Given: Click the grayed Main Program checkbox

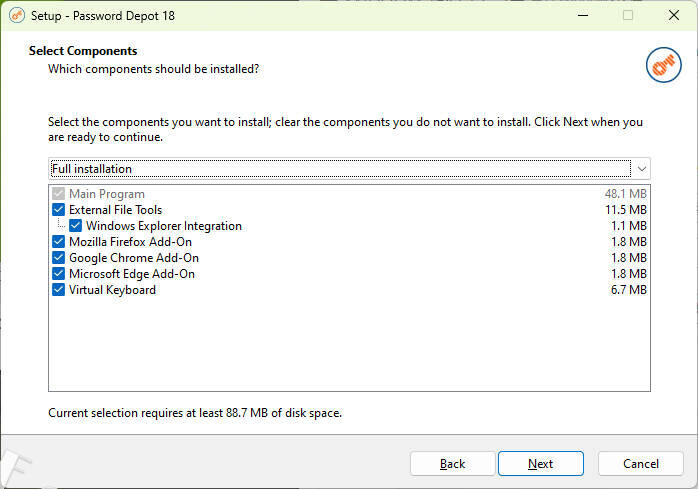Looking at the screenshot, I should tap(58, 194).
